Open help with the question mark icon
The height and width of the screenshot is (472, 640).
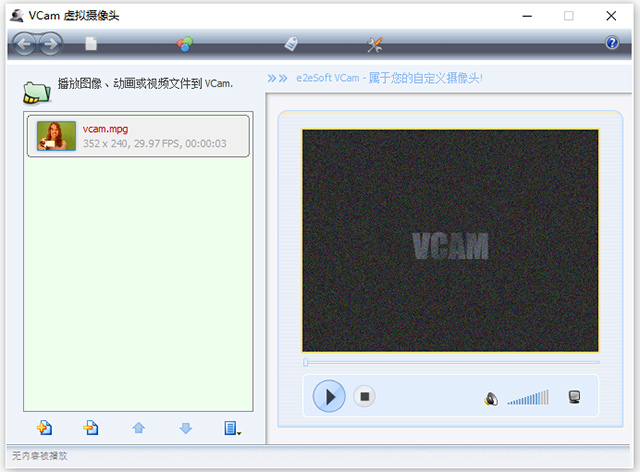tap(612, 42)
